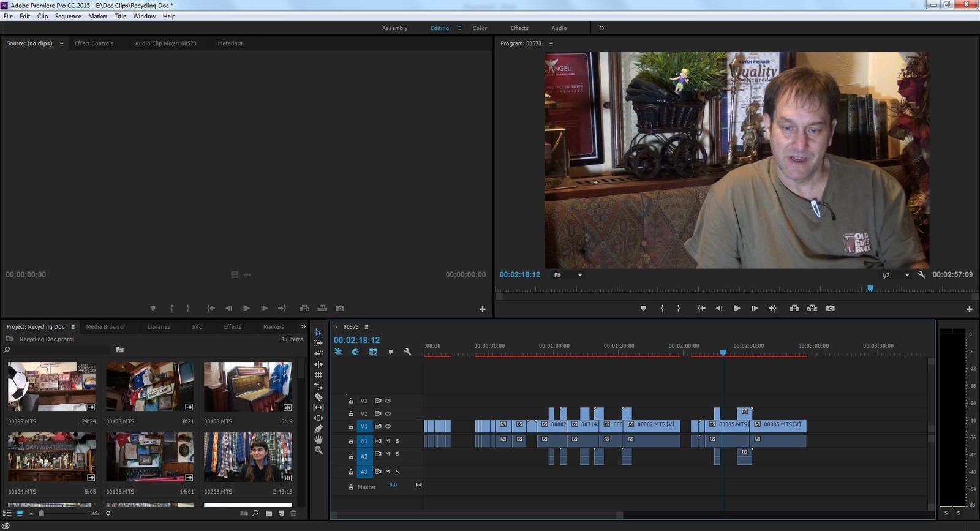Hide the V2 track output eye
This screenshot has height=531, width=980.
coord(388,414)
